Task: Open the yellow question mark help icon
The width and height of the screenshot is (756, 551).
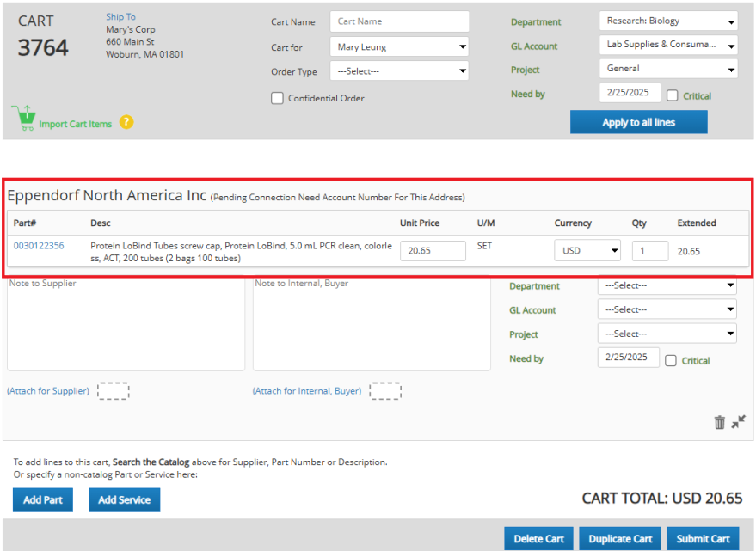Action: click(126, 122)
